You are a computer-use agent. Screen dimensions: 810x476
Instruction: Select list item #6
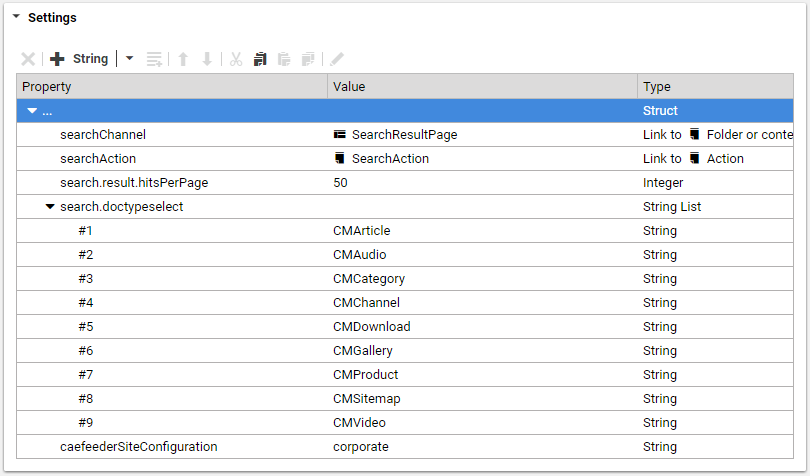[86, 351]
